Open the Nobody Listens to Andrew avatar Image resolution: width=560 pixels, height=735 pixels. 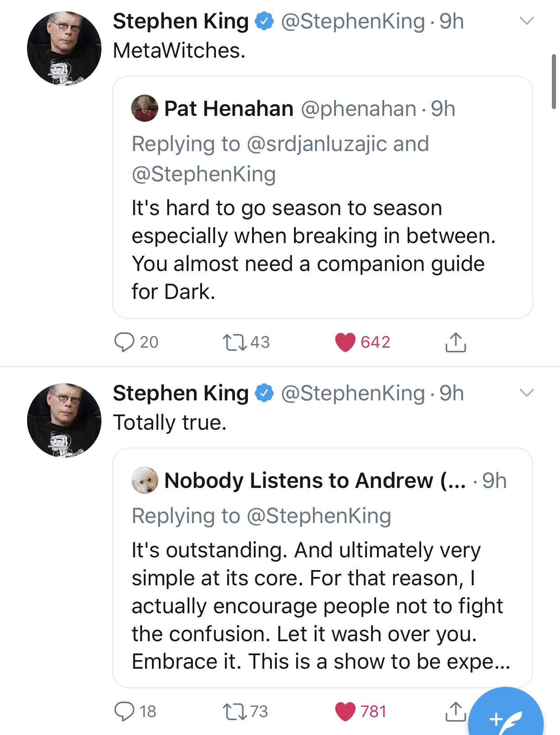[x=145, y=480]
